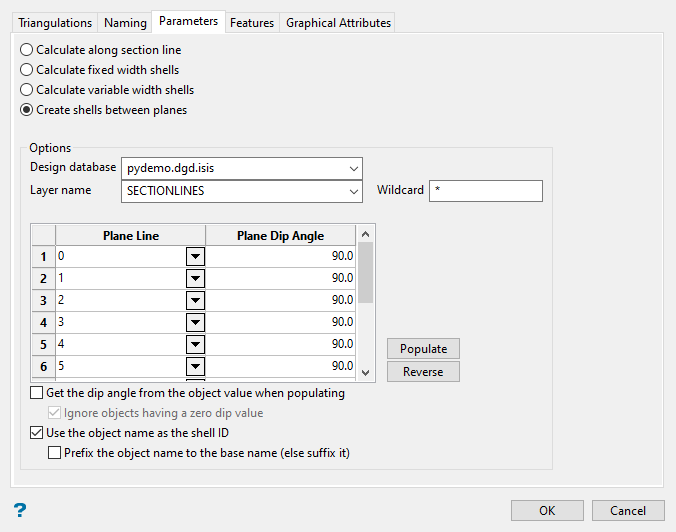Click the Reverse button
Image resolution: width=676 pixels, height=532 pixels.
[x=423, y=371]
